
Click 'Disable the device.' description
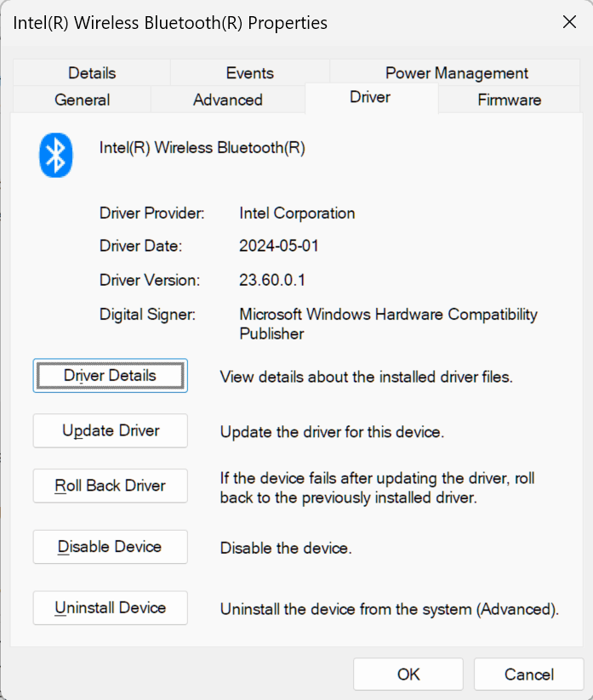(x=286, y=549)
